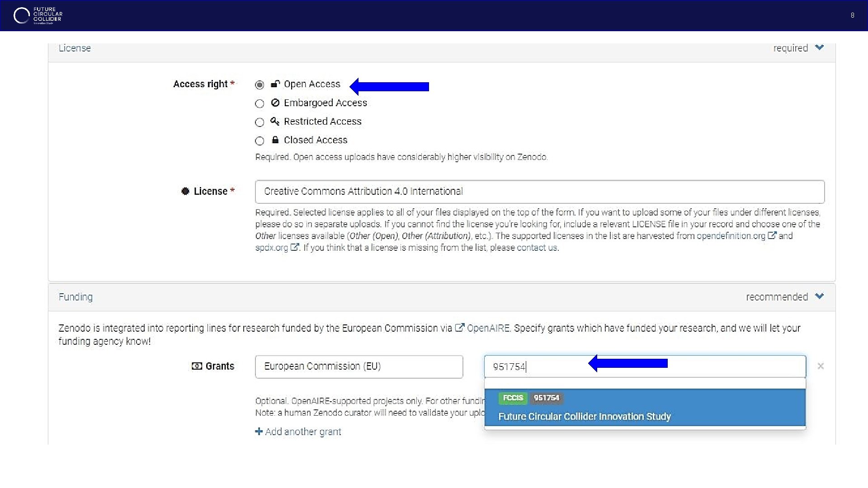Remove the grant with X icon
Screen dimensions: 868x488
821,366
